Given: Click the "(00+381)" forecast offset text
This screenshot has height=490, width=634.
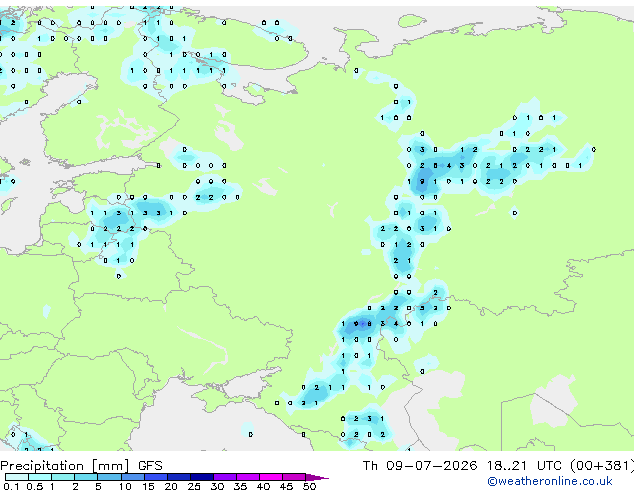Looking at the screenshot, I should (602, 466).
